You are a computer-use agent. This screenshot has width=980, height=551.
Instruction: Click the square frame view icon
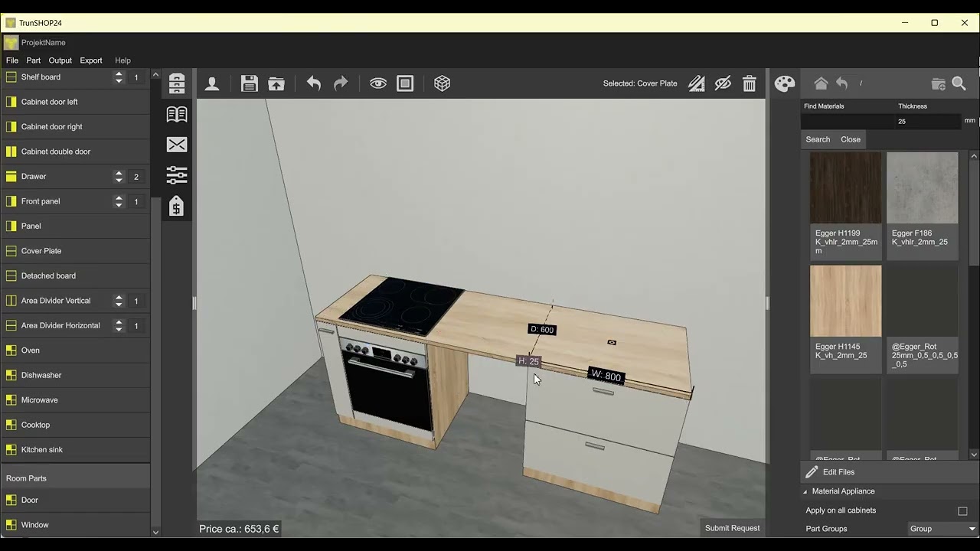tap(405, 83)
